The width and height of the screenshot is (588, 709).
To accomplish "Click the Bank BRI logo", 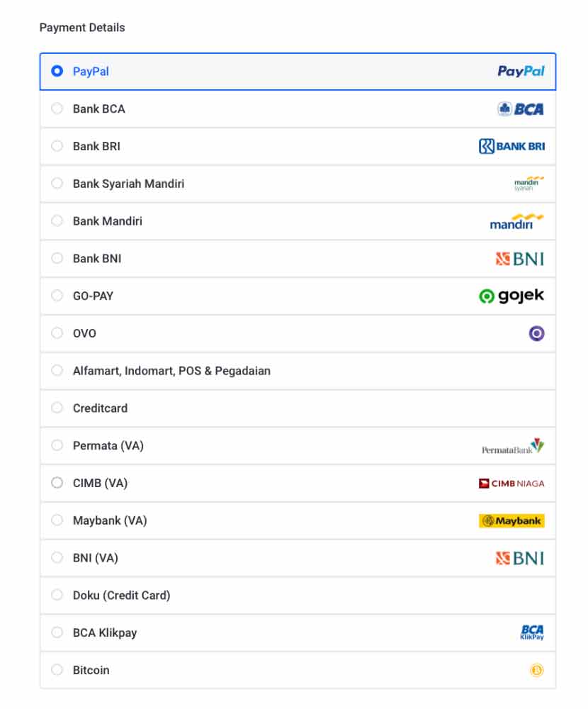I will click(x=511, y=147).
